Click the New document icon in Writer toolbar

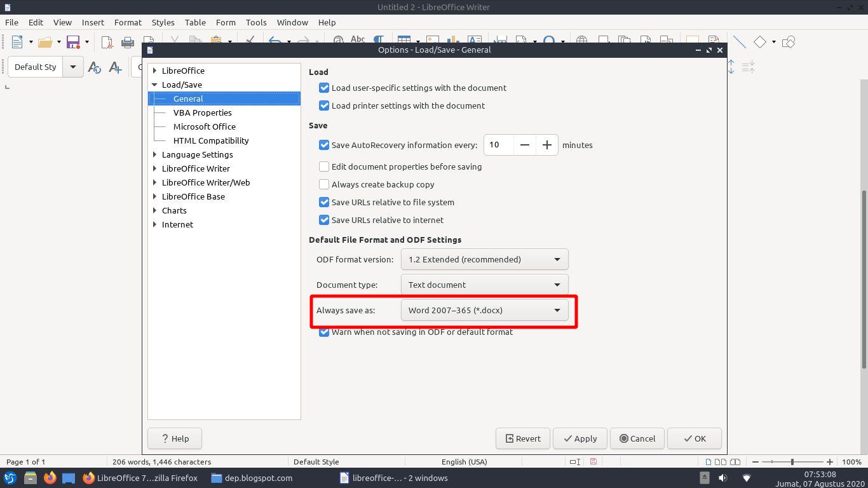click(x=17, y=42)
